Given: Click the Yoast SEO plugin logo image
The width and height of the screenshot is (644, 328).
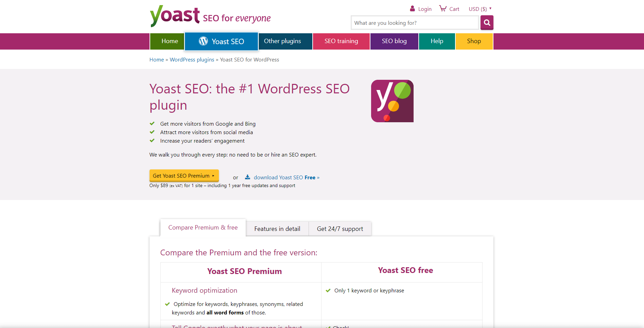Looking at the screenshot, I should (x=392, y=101).
